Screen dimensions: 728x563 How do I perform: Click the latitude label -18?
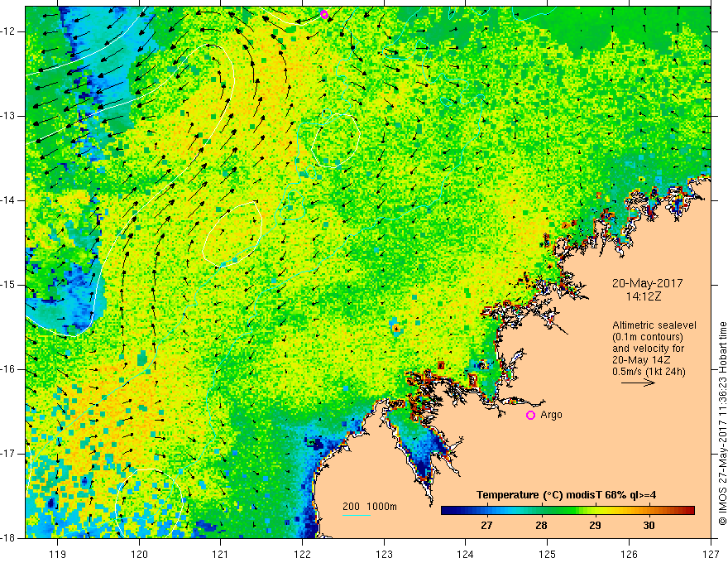pyautogui.click(x=9, y=538)
